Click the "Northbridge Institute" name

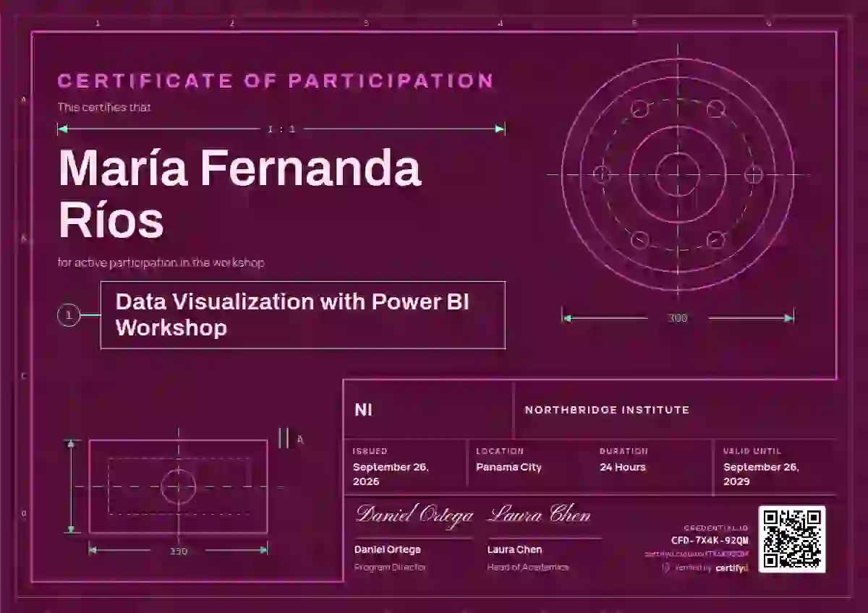pos(607,410)
